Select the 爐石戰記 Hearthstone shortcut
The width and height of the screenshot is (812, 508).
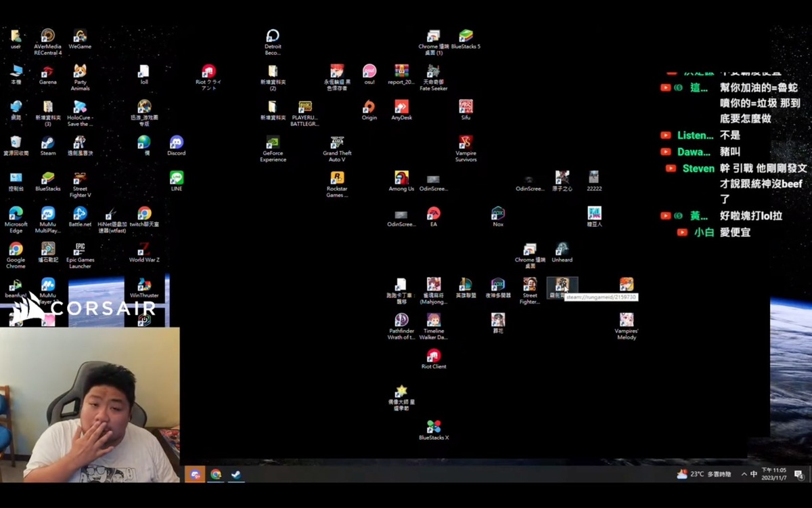[x=47, y=252]
